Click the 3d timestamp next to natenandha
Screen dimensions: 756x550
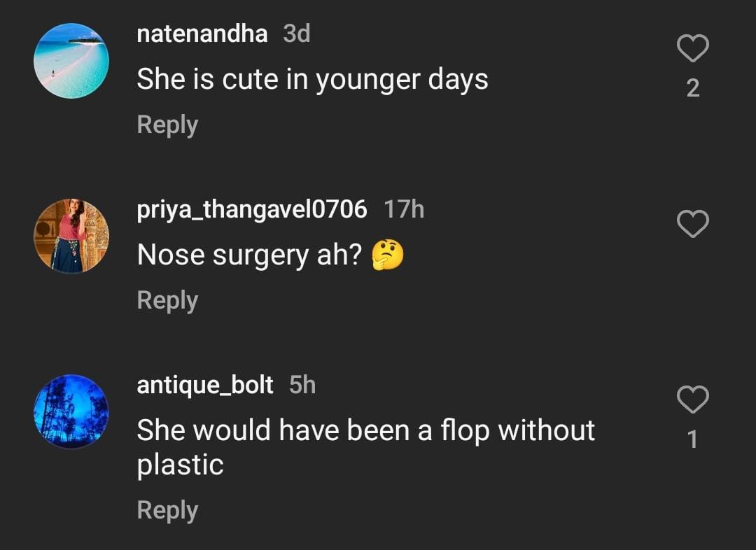[x=297, y=34]
